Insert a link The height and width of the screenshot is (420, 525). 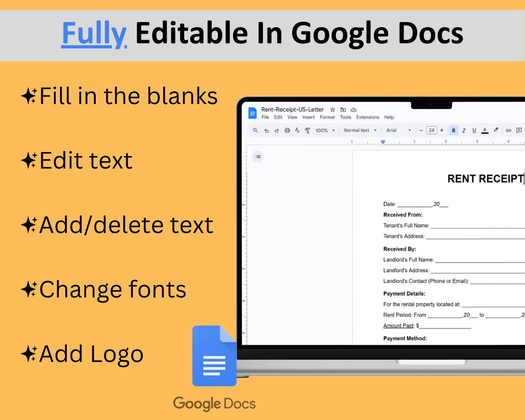pos(508,130)
